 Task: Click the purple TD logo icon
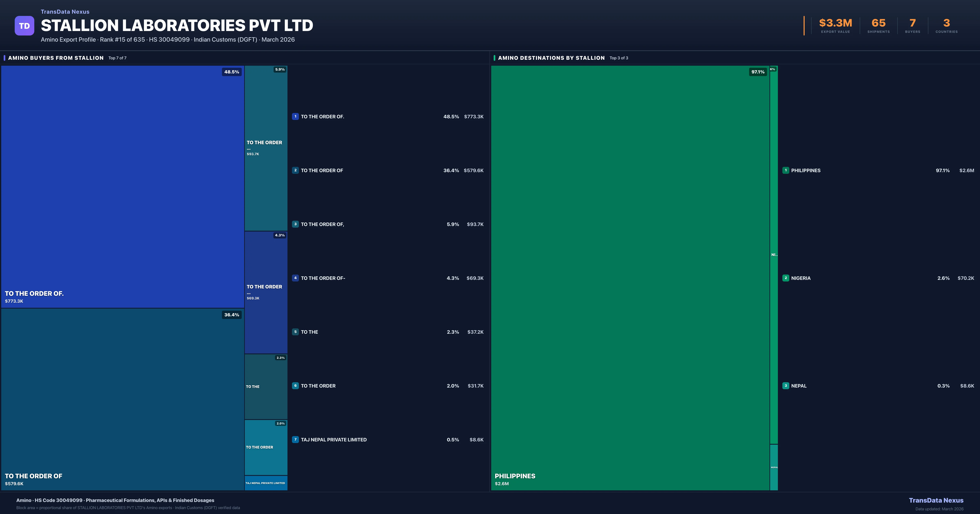click(x=24, y=26)
